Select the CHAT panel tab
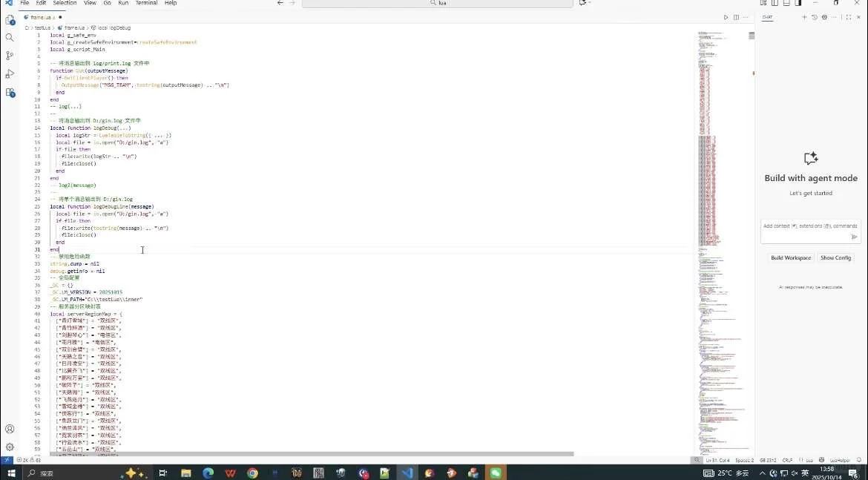This screenshot has height=480, width=868. [767, 17]
